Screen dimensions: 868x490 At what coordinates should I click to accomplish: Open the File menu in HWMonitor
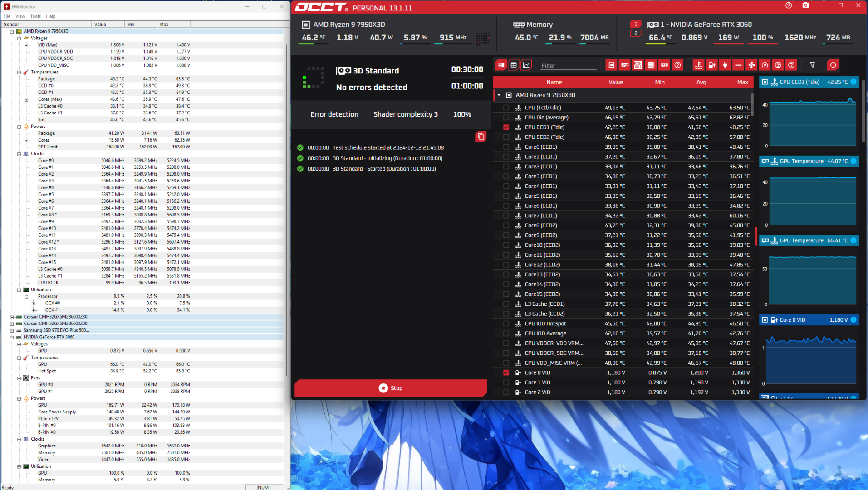pos(7,16)
